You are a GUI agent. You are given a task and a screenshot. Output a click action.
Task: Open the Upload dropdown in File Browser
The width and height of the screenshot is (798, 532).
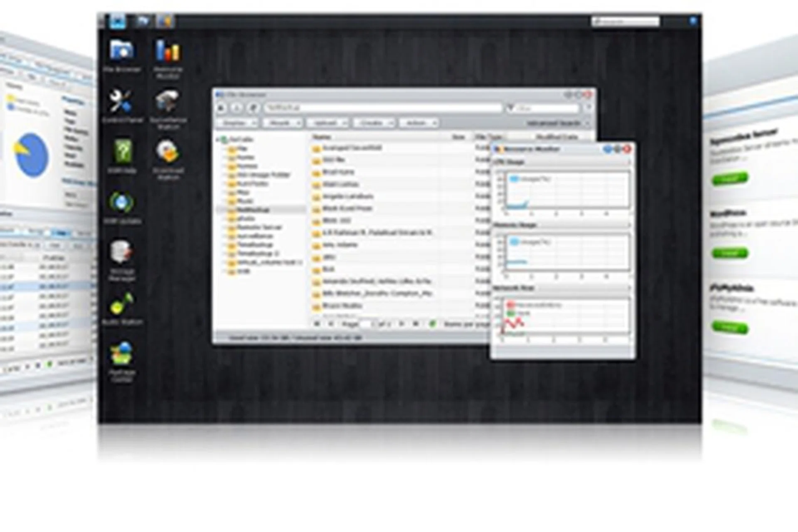[x=328, y=123]
